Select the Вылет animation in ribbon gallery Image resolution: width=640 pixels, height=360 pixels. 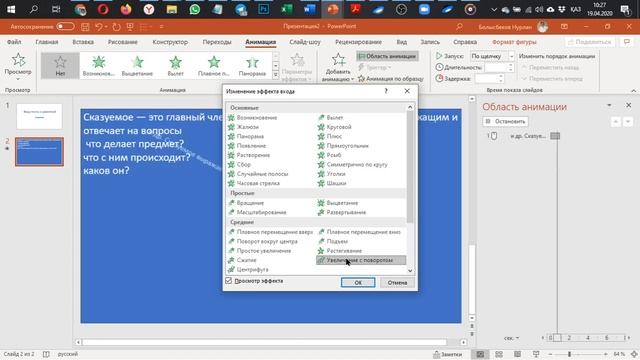click(176, 65)
